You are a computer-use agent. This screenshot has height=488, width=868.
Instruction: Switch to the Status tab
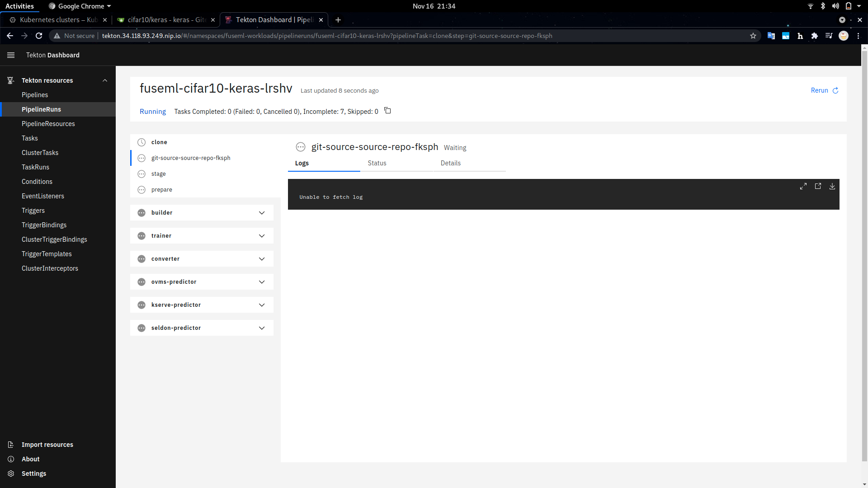point(377,163)
